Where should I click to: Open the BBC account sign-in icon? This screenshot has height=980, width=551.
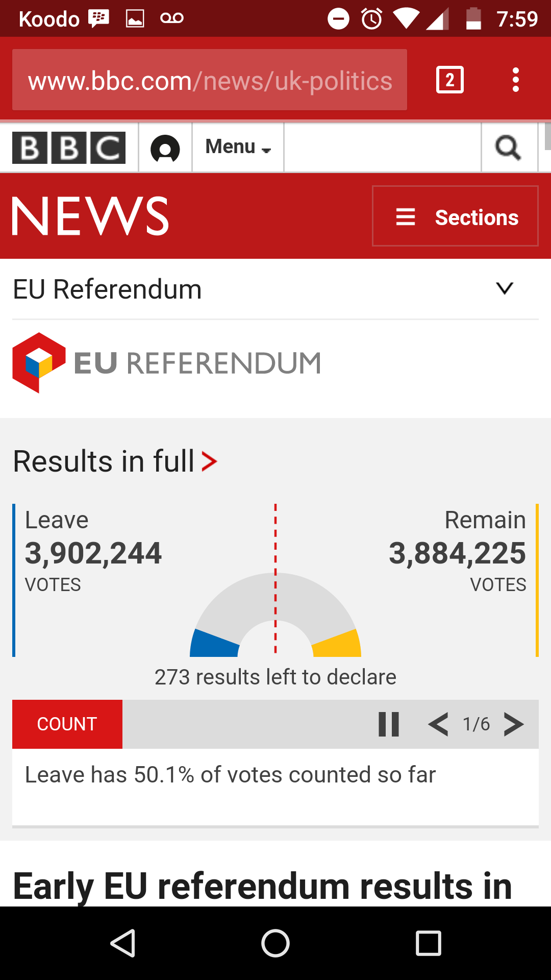point(165,149)
